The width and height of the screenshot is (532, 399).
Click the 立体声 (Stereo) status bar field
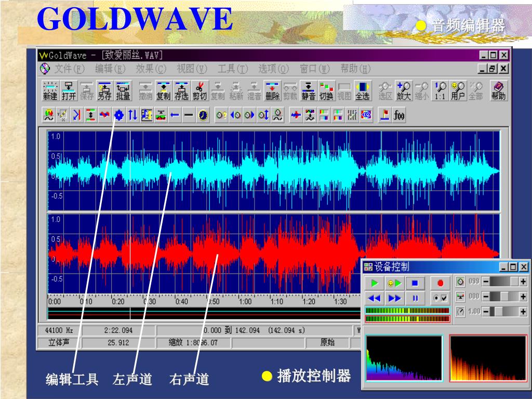(59, 342)
